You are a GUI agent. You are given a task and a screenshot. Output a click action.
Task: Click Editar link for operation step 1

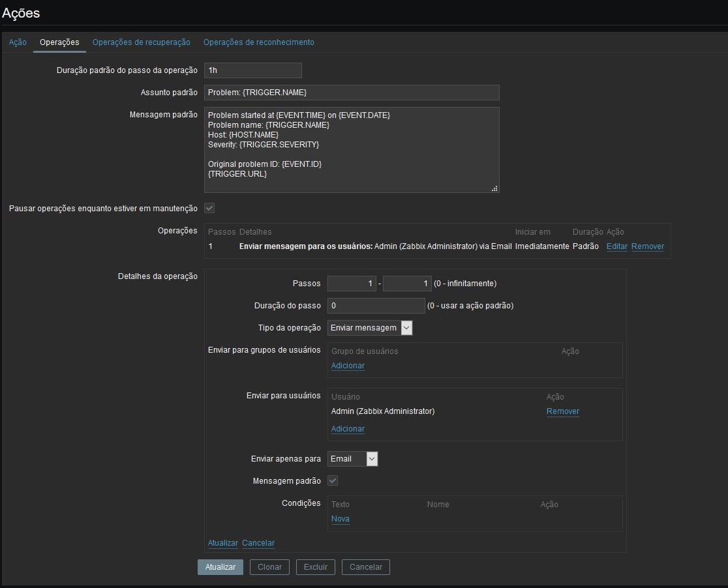pyautogui.click(x=616, y=246)
